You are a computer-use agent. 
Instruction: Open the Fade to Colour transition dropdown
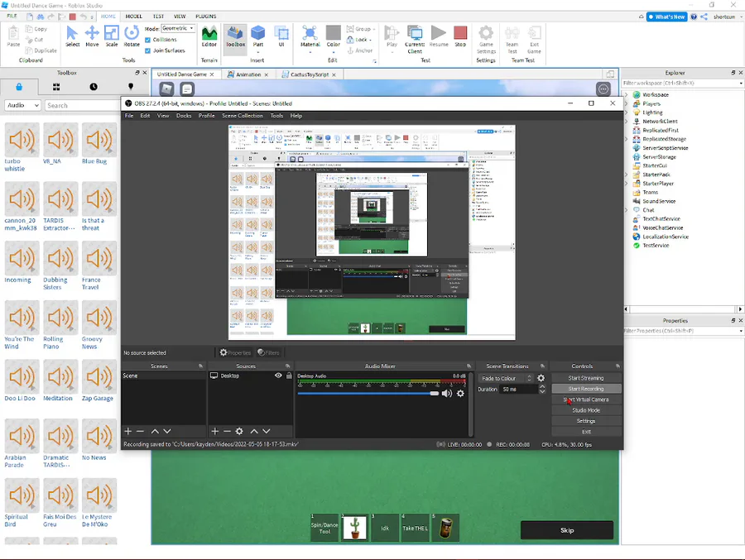tap(506, 378)
